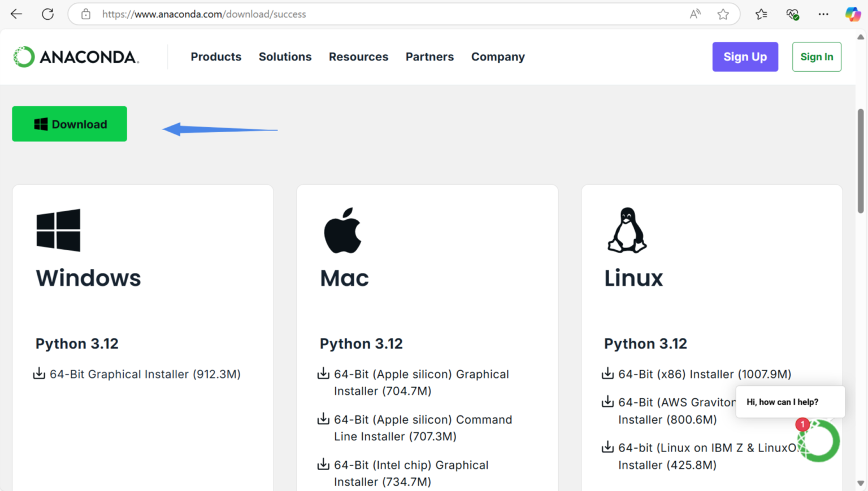The height and width of the screenshot is (491, 868).
Task: View site information lock icon
Action: tap(86, 14)
